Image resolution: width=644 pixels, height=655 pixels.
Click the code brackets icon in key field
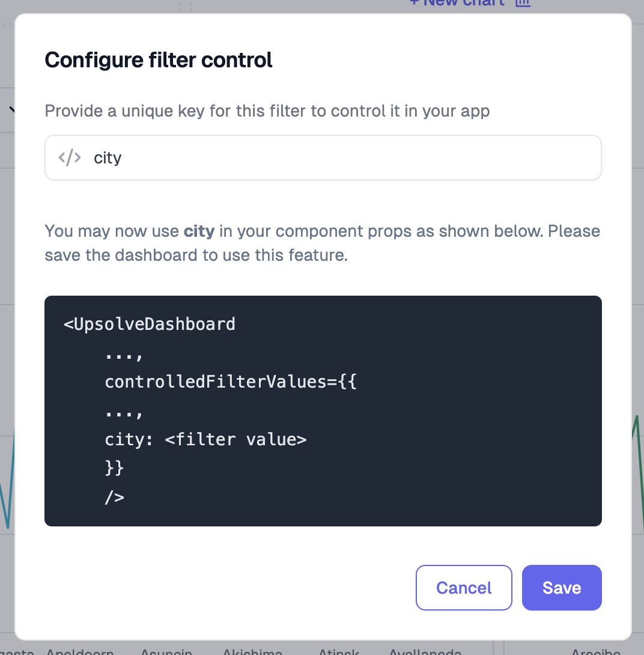(x=70, y=157)
